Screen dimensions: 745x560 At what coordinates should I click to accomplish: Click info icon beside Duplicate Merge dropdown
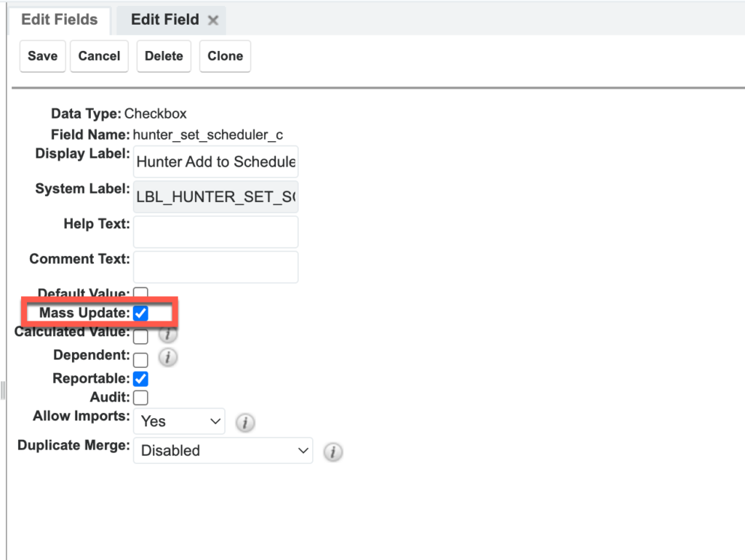click(332, 452)
